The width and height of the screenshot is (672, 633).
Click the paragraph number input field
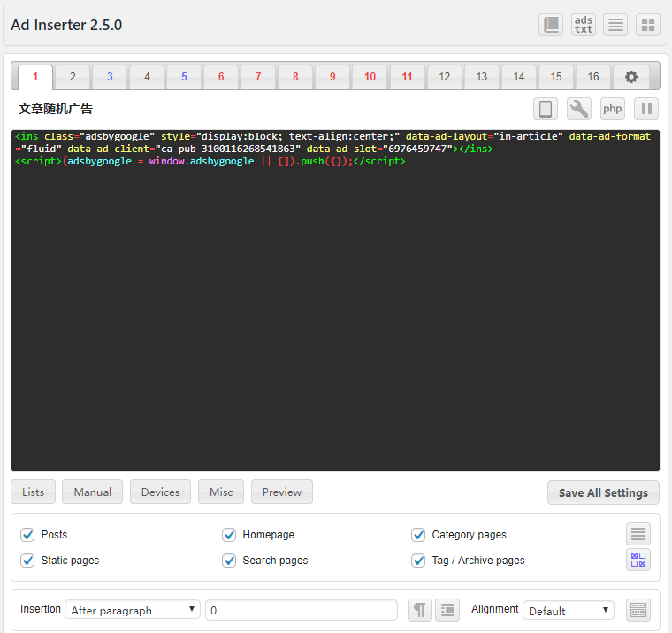coord(302,610)
